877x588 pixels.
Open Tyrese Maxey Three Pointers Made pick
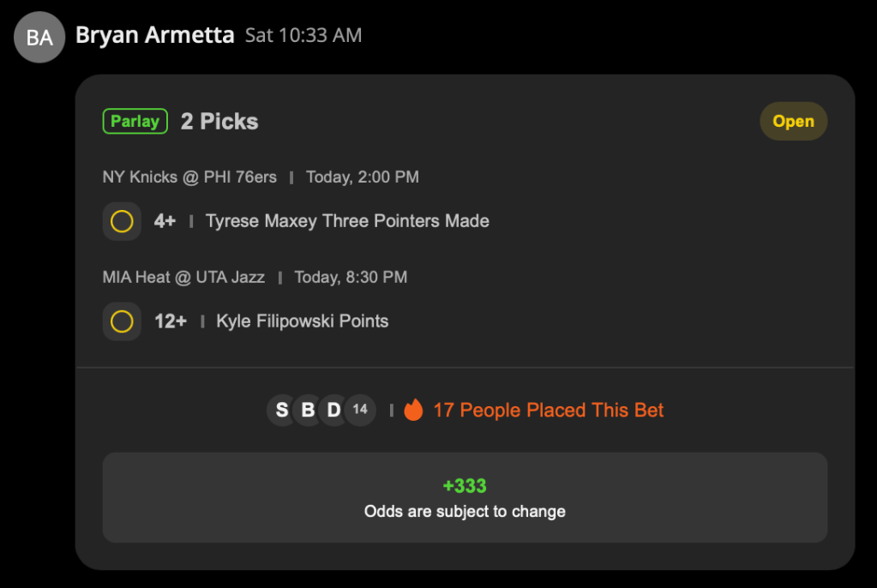pyautogui.click(x=347, y=221)
